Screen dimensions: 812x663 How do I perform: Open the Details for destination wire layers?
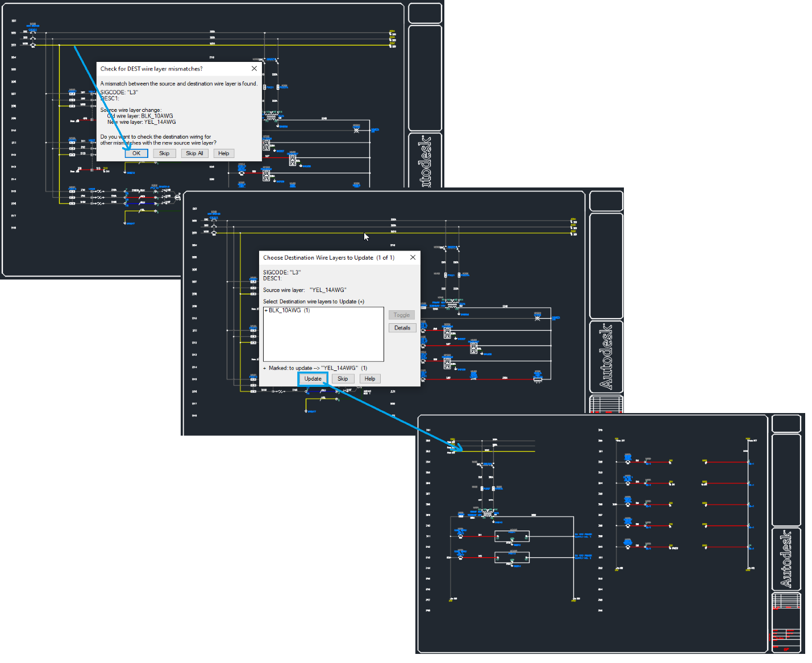(402, 328)
